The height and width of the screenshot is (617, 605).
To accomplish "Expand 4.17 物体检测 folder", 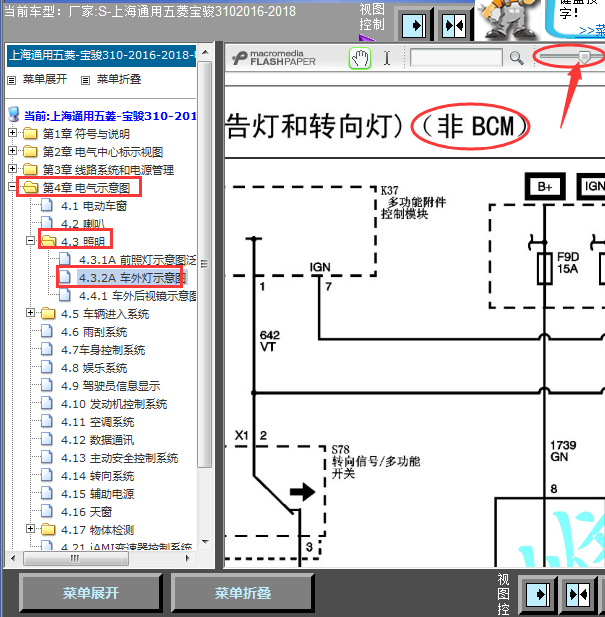I will tap(30, 528).
